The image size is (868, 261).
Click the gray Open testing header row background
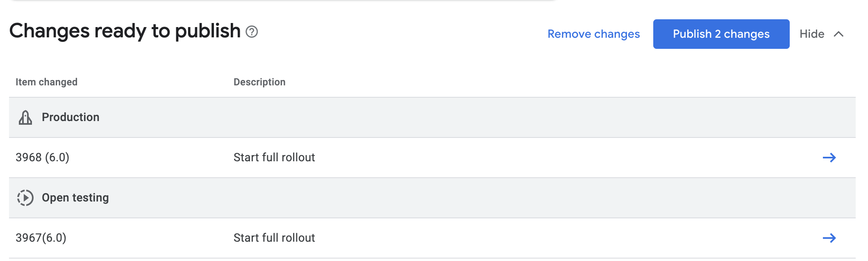(x=451, y=198)
